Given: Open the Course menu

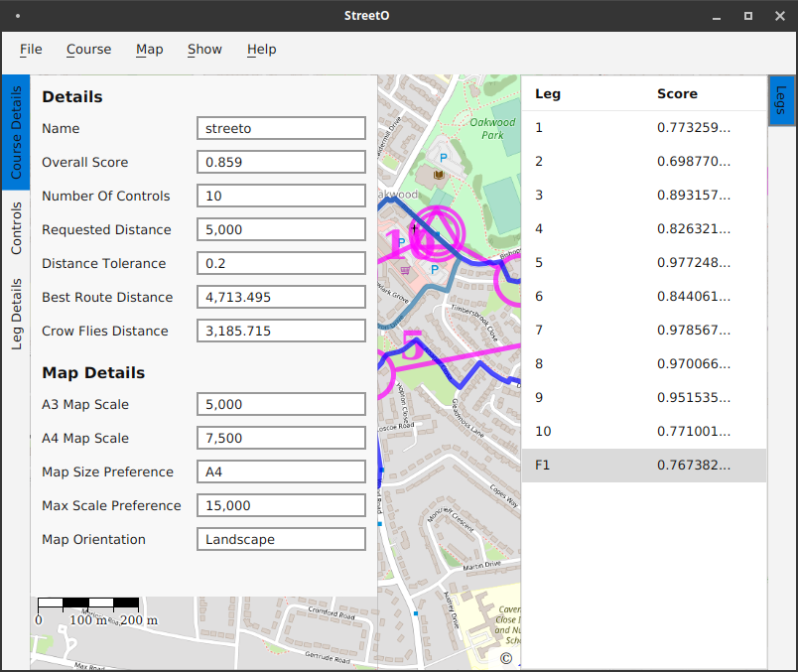Looking at the screenshot, I should pyautogui.click(x=88, y=50).
